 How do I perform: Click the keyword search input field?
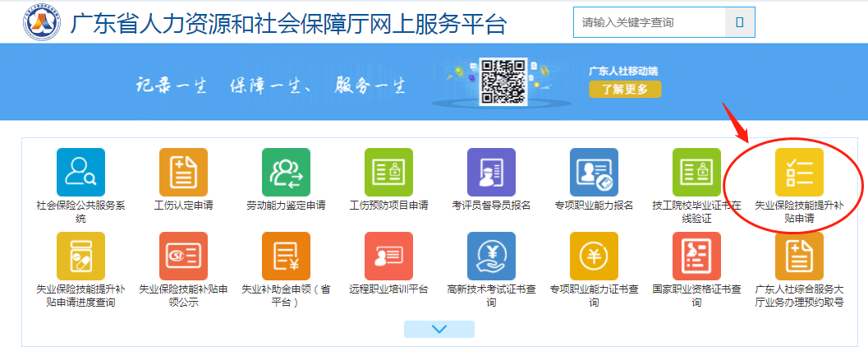(649, 22)
